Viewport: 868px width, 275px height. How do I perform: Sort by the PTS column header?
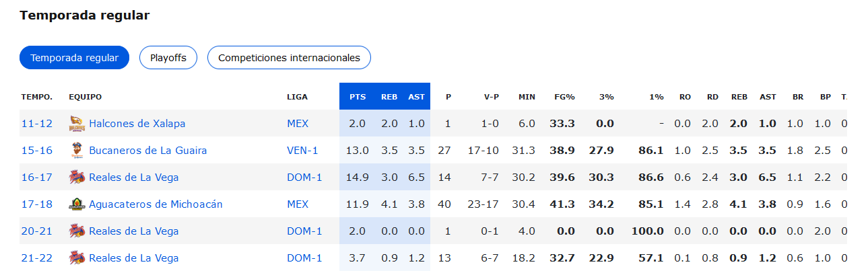click(358, 97)
